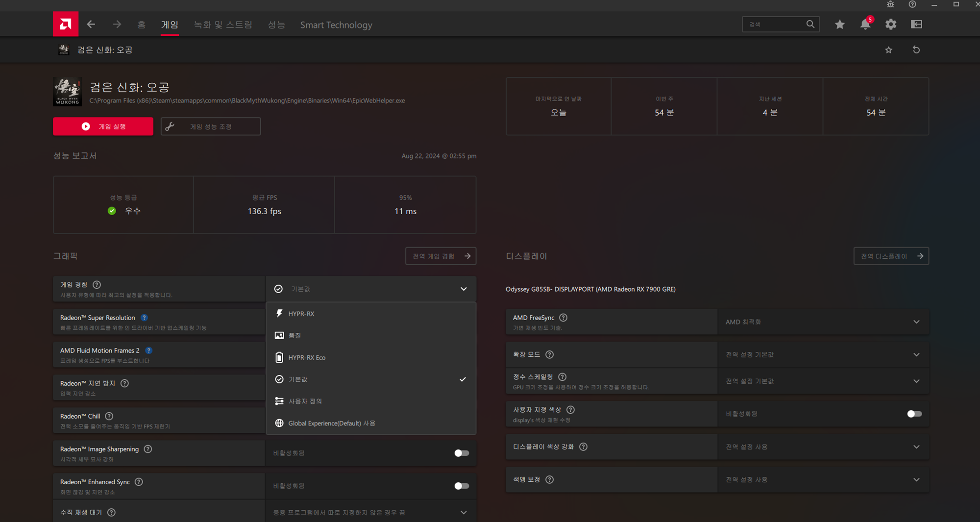Toggle Radeon Enhanced Sync switch
This screenshot has width=980, height=522.
[462, 486]
